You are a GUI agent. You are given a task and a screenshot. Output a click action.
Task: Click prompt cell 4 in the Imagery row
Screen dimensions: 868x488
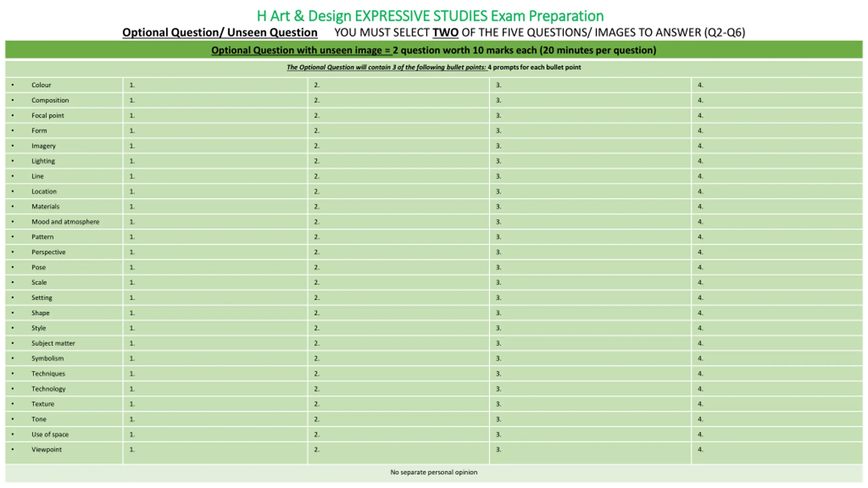click(x=777, y=146)
